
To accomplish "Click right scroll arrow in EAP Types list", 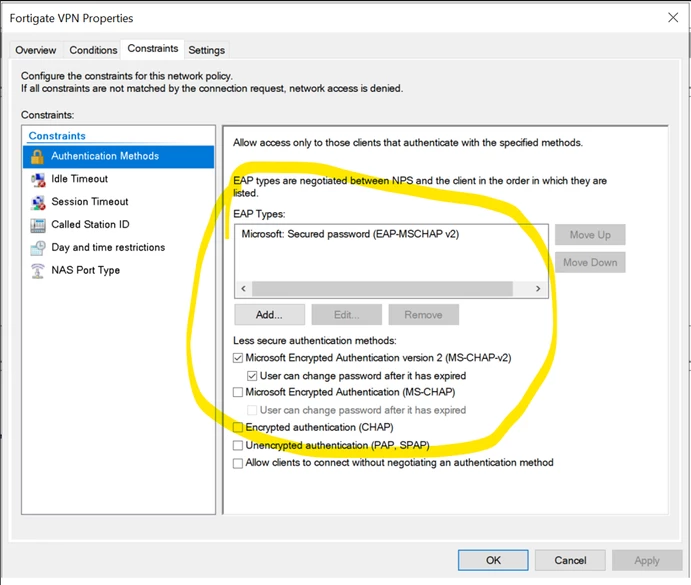I will 538,289.
